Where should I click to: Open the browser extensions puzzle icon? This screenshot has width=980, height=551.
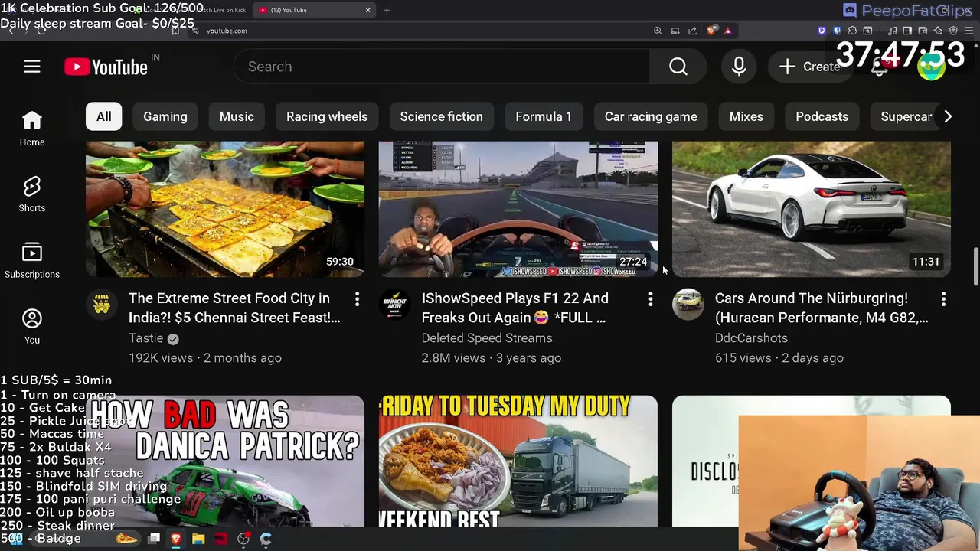coord(853,31)
